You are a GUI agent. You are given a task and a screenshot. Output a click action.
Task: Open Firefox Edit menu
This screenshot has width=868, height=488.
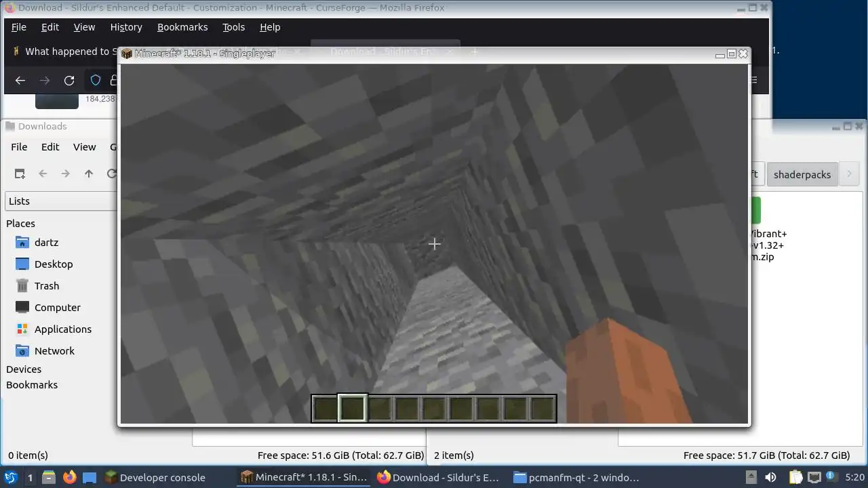coord(50,27)
